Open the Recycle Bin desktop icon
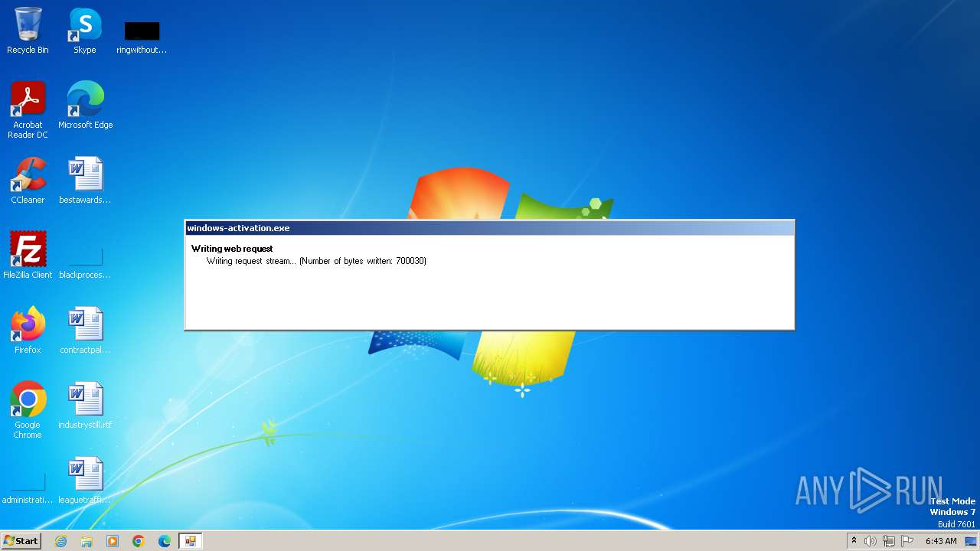 [x=28, y=31]
